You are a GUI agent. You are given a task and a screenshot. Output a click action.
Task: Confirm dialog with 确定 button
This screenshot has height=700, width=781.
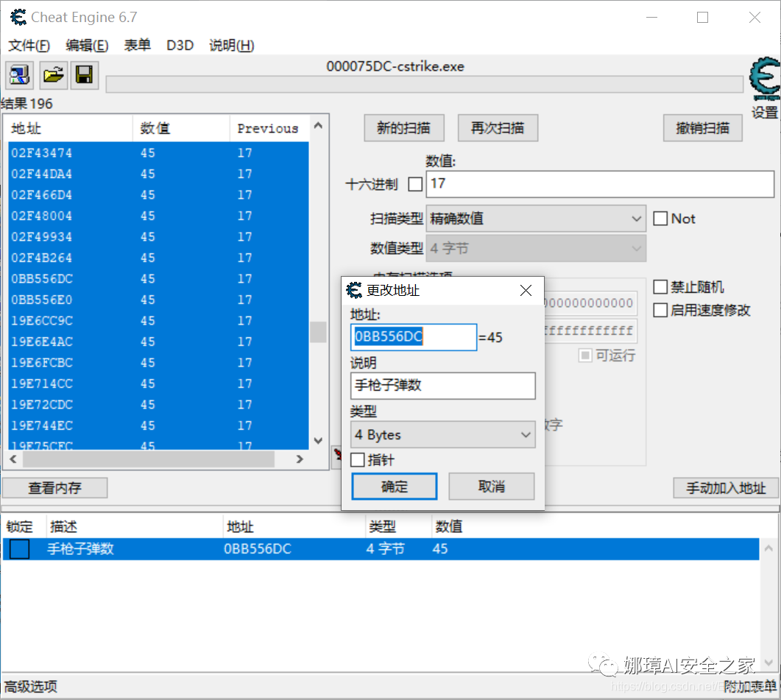click(395, 487)
